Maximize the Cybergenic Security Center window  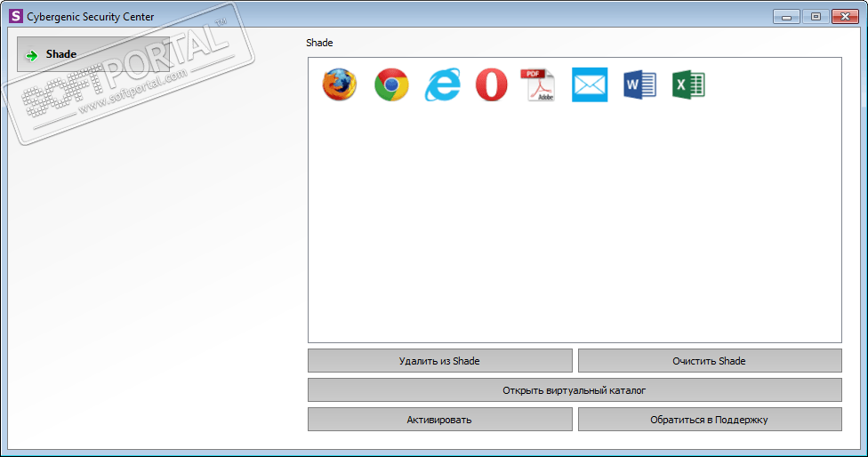tap(816, 17)
